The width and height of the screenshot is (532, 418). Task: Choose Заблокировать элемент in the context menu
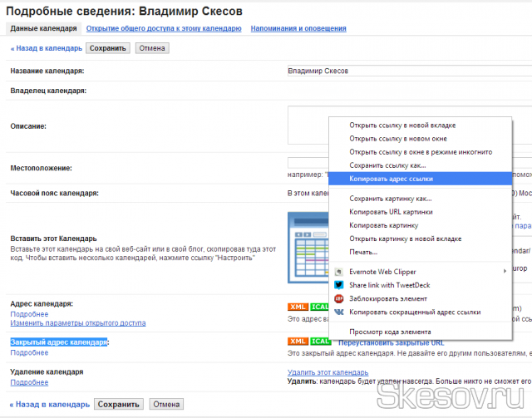[387, 298]
